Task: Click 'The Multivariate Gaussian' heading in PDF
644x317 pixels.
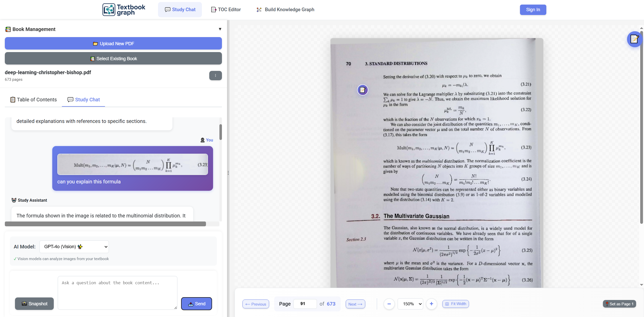Action: point(416,216)
